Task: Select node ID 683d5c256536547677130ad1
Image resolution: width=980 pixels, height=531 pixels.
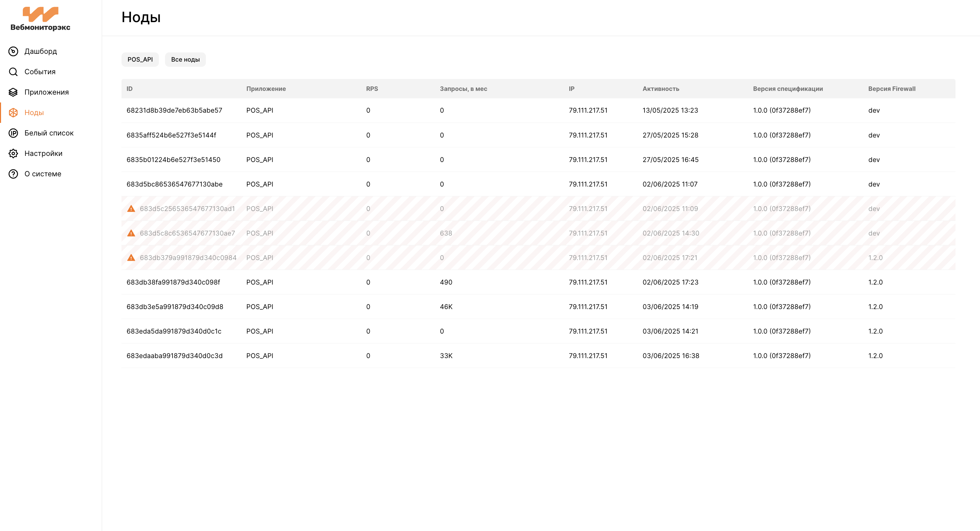Action: [187, 209]
